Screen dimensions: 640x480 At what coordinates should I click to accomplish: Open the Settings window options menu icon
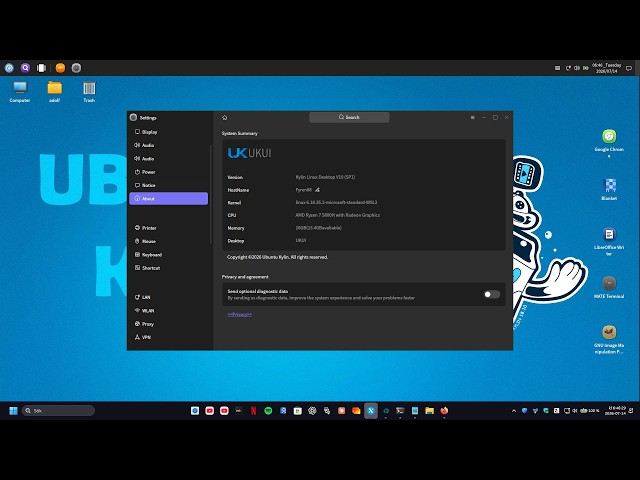[x=473, y=118]
